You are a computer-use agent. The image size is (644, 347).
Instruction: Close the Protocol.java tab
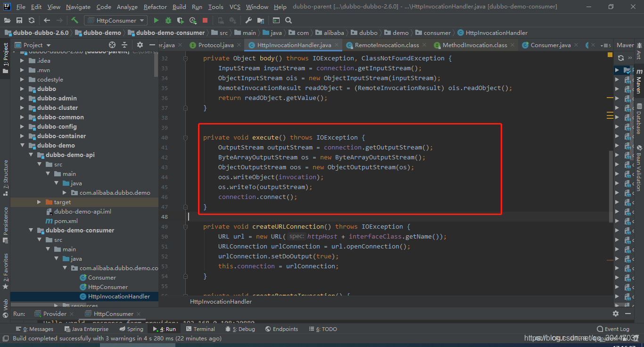click(x=239, y=45)
